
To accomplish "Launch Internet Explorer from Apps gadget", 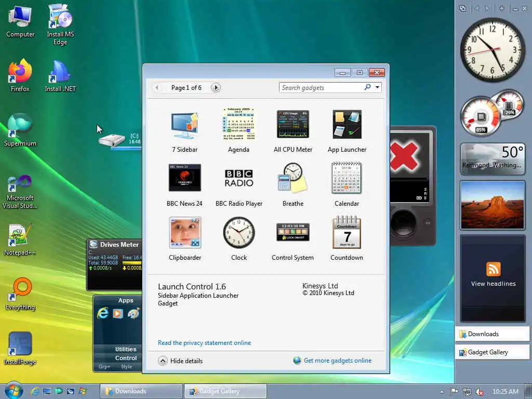I will (x=102, y=313).
